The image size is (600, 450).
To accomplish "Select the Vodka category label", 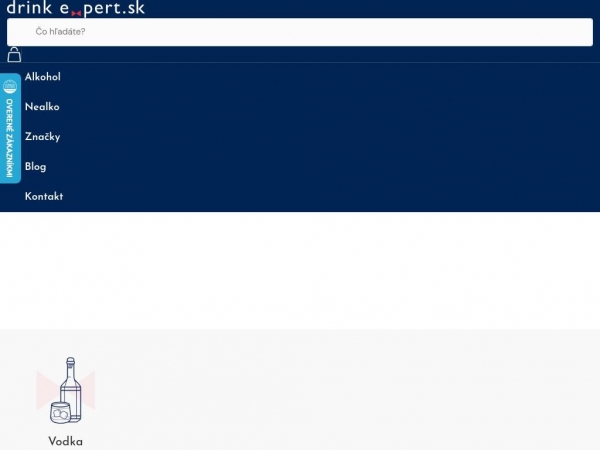I will (65, 441).
